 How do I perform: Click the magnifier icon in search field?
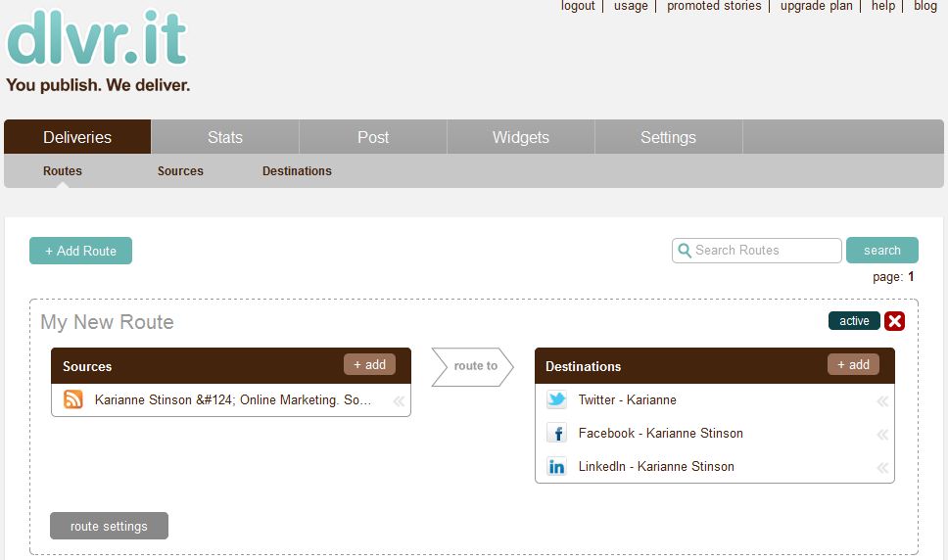[684, 251]
